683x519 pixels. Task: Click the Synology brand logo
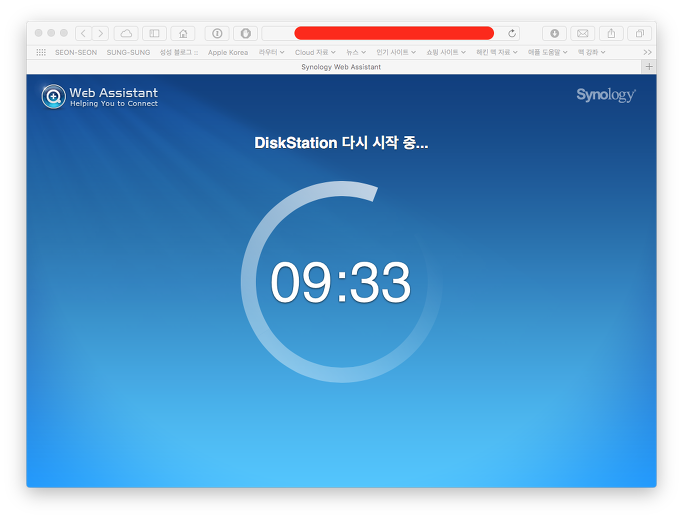click(606, 95)
